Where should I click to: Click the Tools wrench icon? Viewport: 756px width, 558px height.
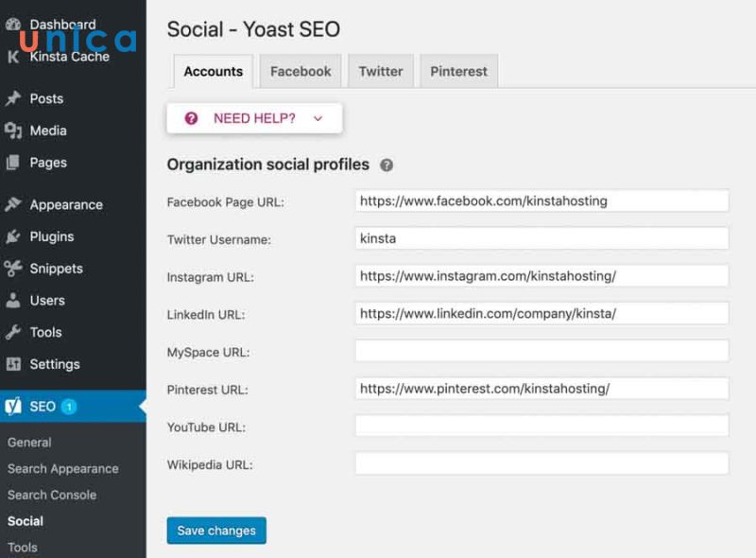coord(13,332)
